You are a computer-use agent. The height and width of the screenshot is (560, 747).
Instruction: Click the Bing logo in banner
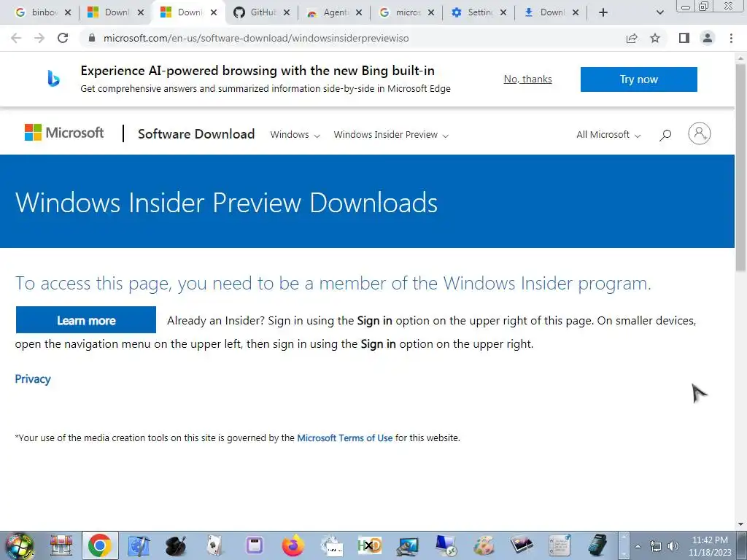click(53, 79)
